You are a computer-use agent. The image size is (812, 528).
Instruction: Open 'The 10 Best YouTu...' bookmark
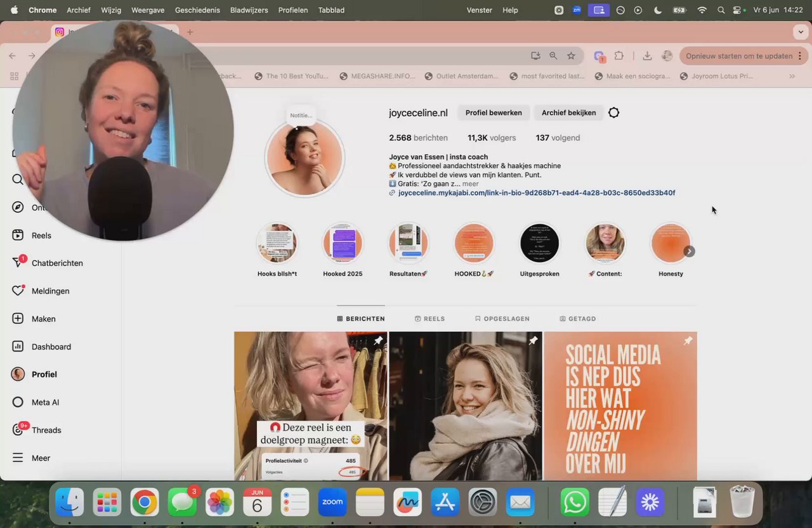pyautogui.click(x=291, y=76)
